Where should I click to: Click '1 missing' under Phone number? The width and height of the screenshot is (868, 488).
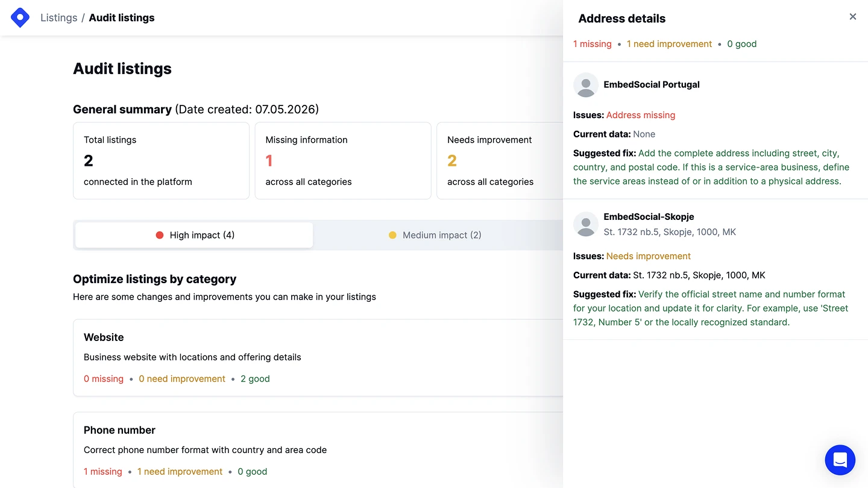(x=103, y=472)
